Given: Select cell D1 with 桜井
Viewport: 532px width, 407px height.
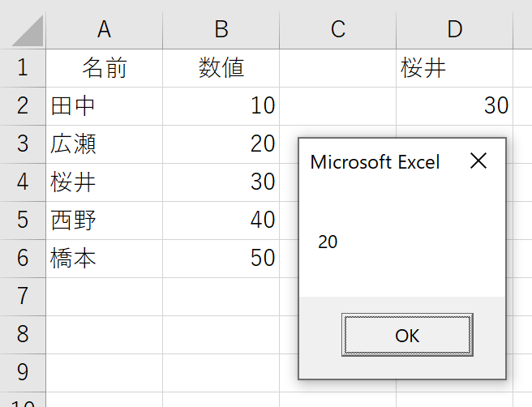Looking at the screenshot, I should [x=455, y=68].
